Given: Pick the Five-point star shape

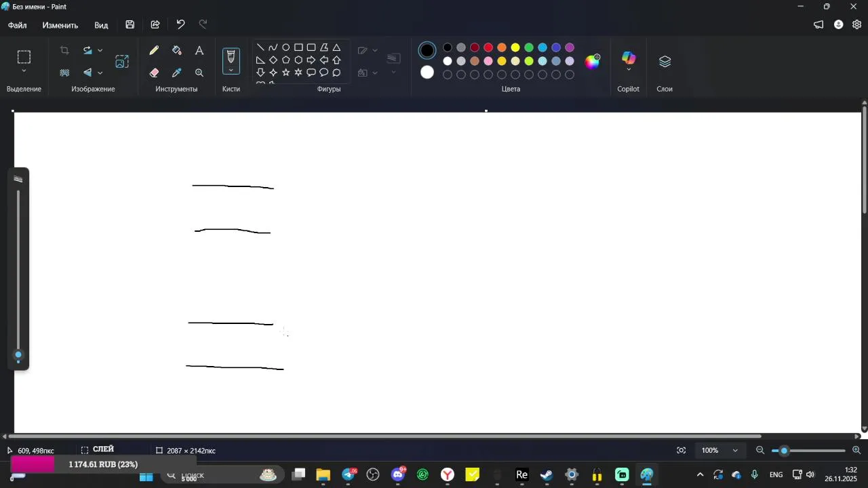Looking at the screenshot, I should [286, 73].
